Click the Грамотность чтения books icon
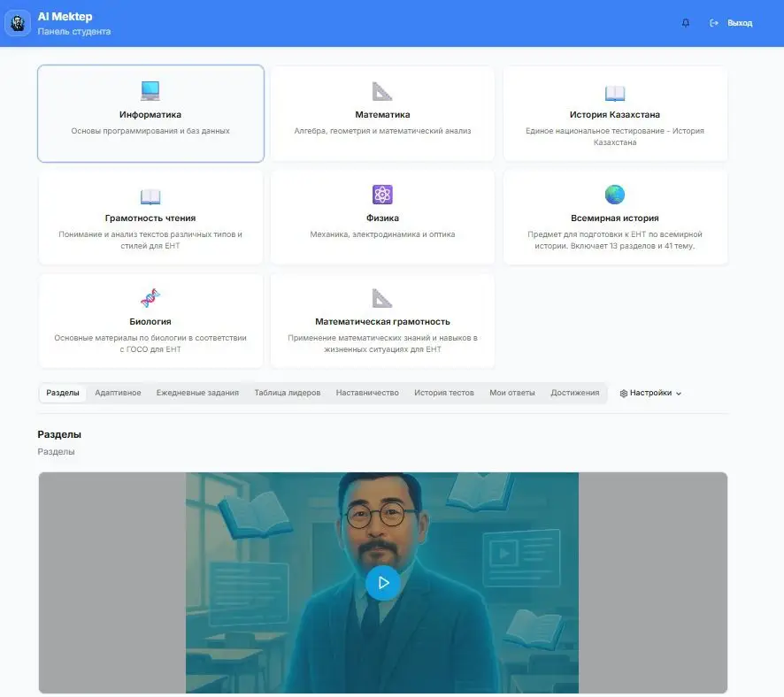The image size is (784, 697). click(x=150, y=195)
